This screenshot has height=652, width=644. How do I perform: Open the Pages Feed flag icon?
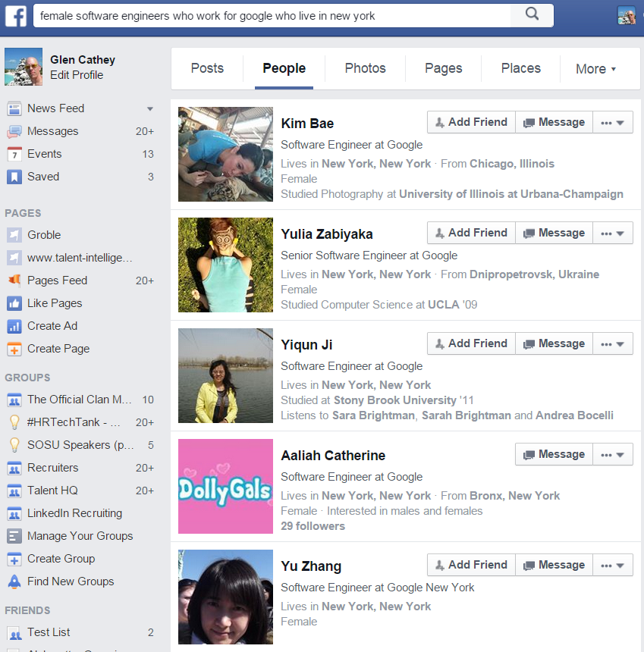coord(14,281)
